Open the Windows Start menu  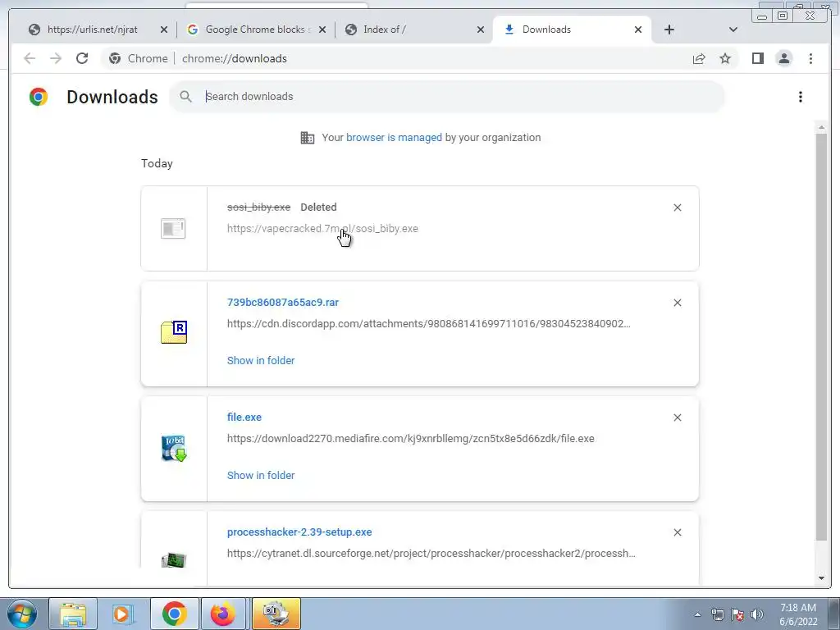pyautogui.click(x=22, y=614)
